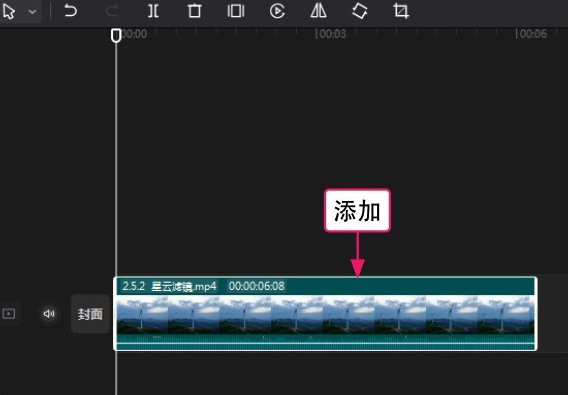Toggle the track video visibility icon
The width and height of the screenshot is (568, 395).
[x=9, y=313]
